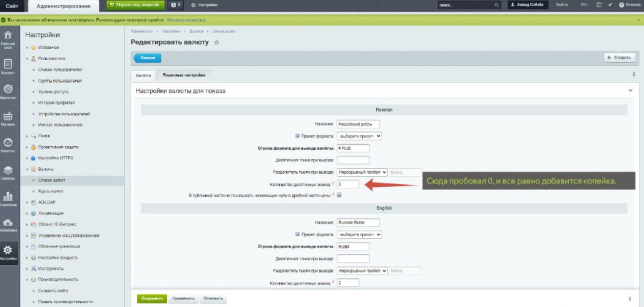This screenshot has width=644, height=307.
Task: Click the search magnifier icon in top bar
Action: coord(497,6)
